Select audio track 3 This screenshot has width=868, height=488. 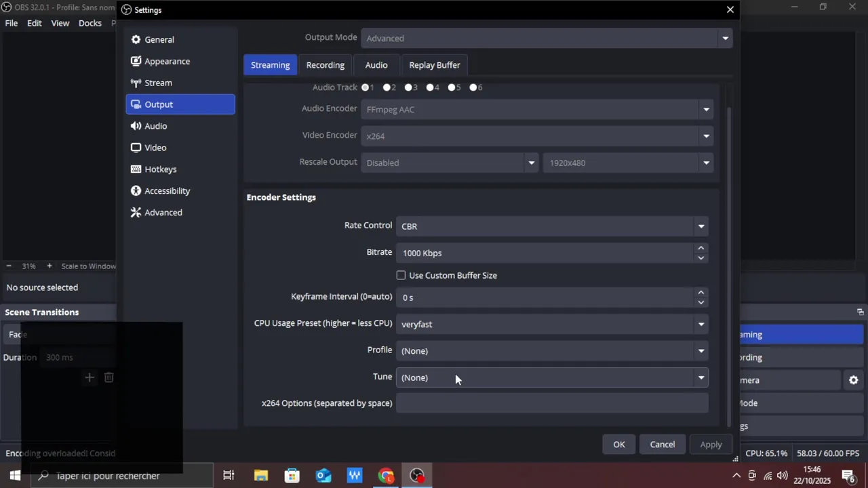(409, 87)
